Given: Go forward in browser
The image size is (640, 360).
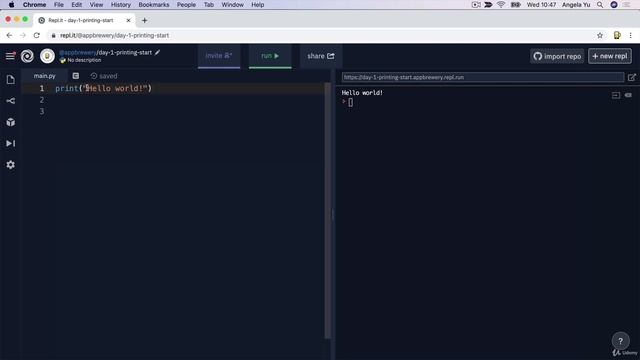Looking at the screenshot, I should [23, 36].
